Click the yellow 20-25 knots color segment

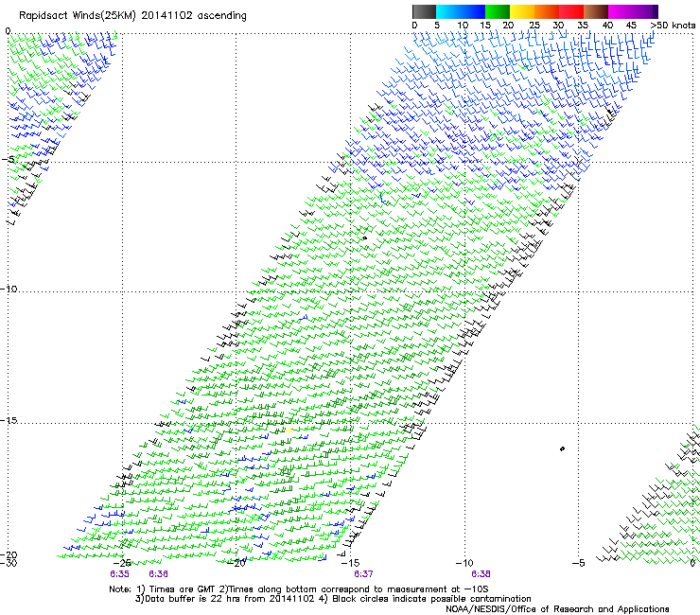pos(522,11)
